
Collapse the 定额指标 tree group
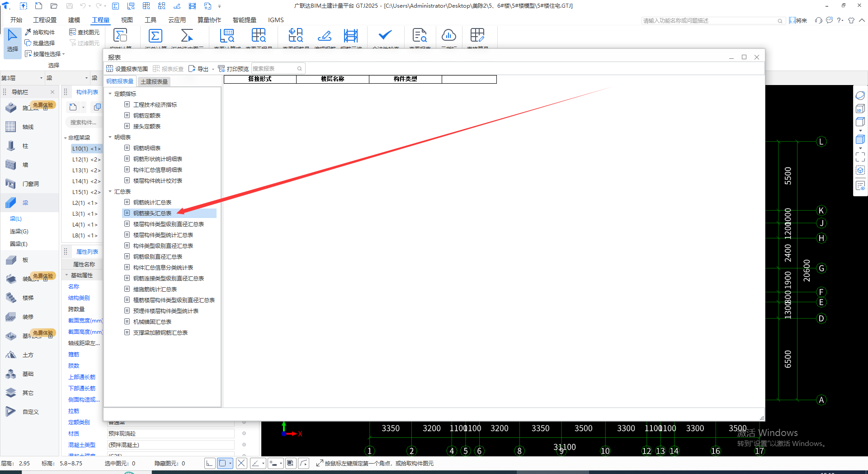[x=110, y=94]
